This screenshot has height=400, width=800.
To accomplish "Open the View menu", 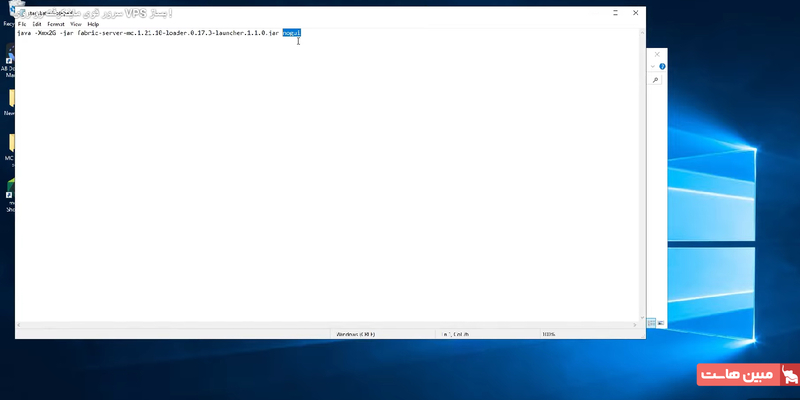I will point(76,24).
